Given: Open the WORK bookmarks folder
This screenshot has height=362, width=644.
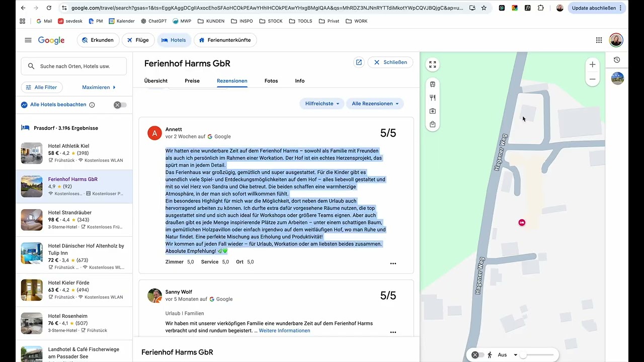Looking at the screenshot, I should point(357,21).
